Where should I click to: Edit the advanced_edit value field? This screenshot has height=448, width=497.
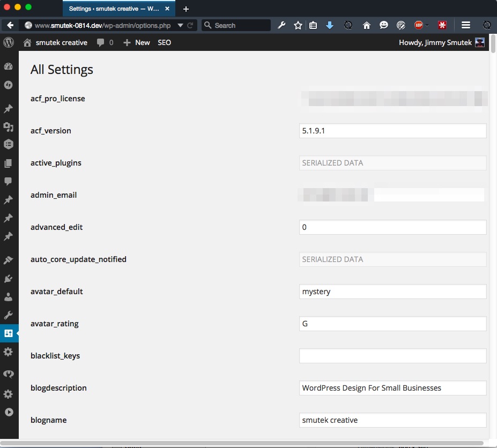coord(392,227)
